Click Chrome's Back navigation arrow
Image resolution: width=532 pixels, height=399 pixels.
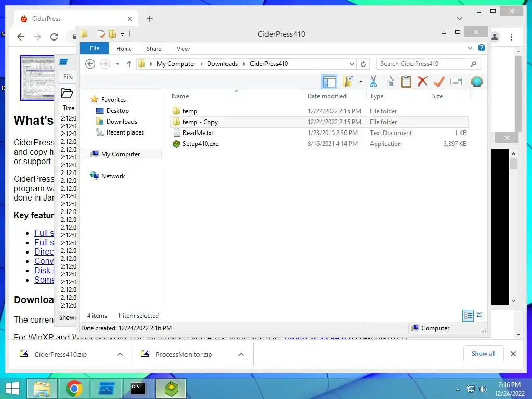tap(21, 37)
